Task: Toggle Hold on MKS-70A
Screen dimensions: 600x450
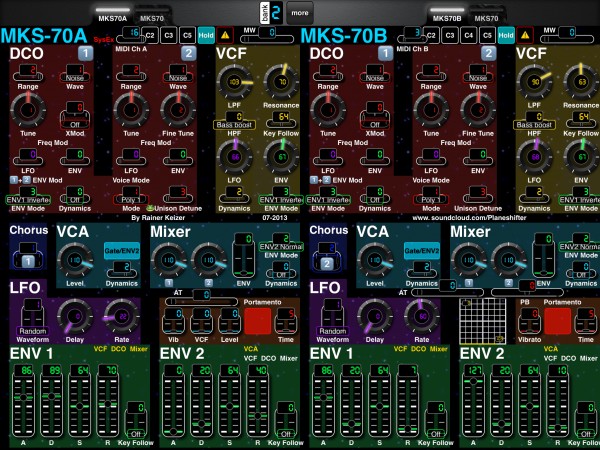Action: tap(206, 36)
